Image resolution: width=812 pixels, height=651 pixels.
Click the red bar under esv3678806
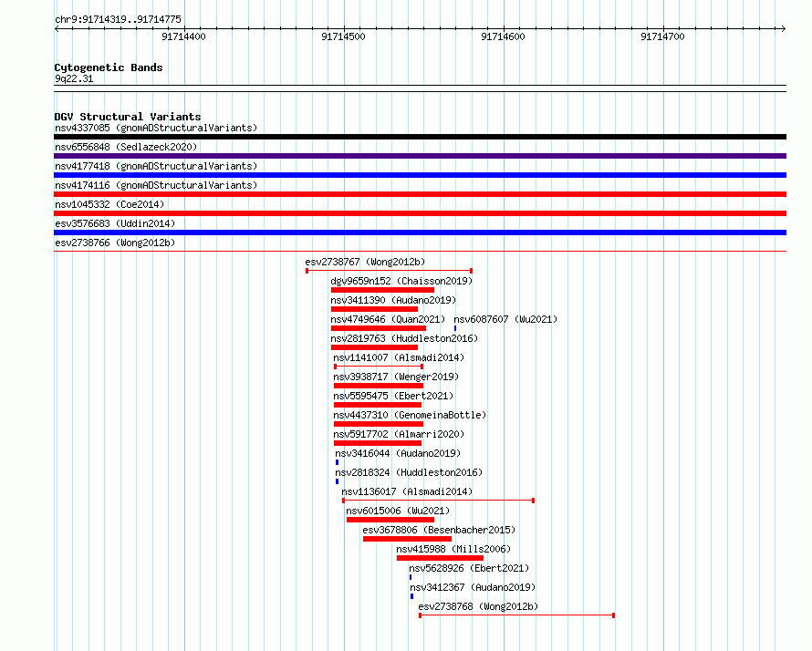(407, 539)
